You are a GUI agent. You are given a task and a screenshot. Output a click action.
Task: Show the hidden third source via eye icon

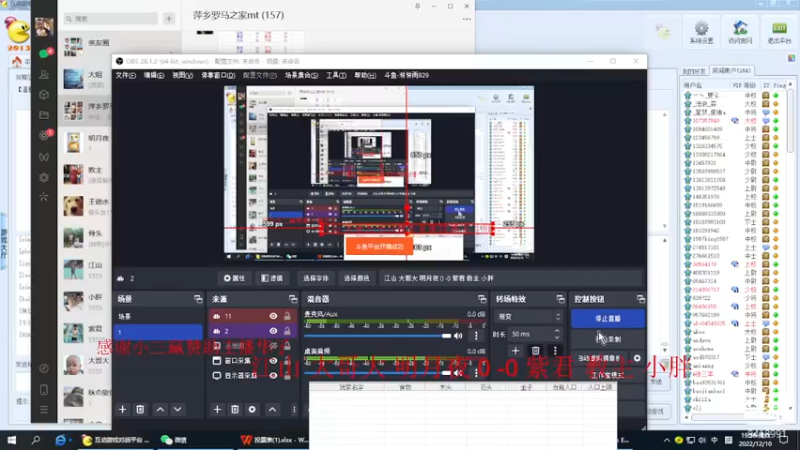point(273,346)
